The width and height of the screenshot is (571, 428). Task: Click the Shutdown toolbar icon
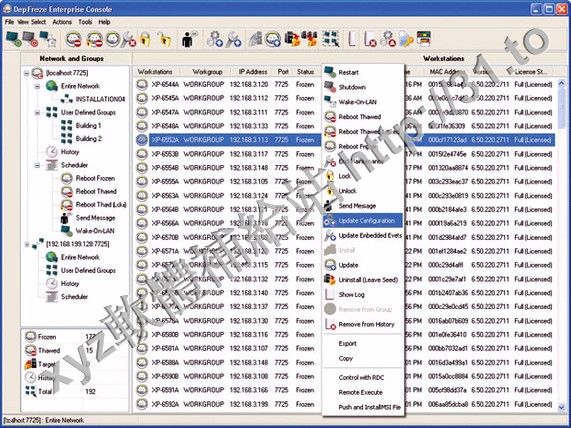point(31,39)
